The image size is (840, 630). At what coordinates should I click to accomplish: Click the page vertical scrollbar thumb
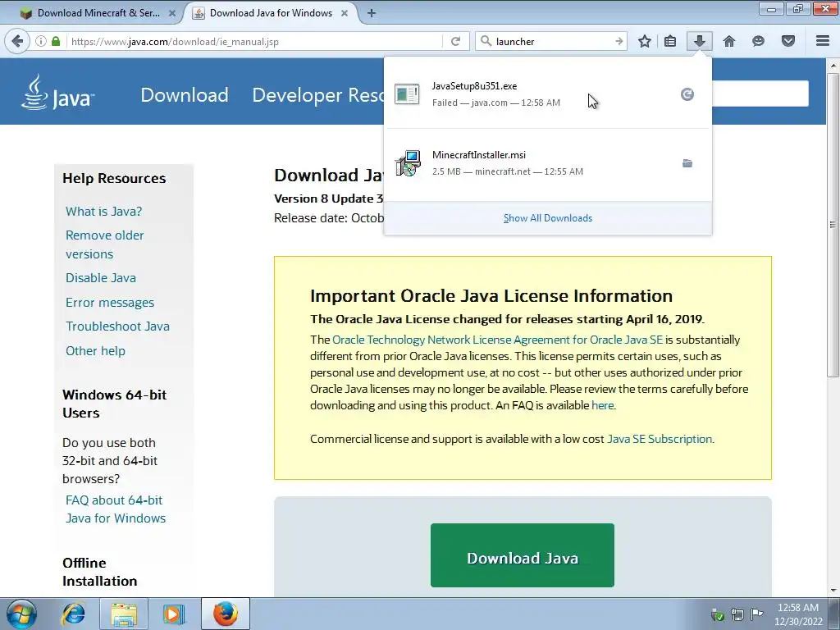(x=833, y=225)
